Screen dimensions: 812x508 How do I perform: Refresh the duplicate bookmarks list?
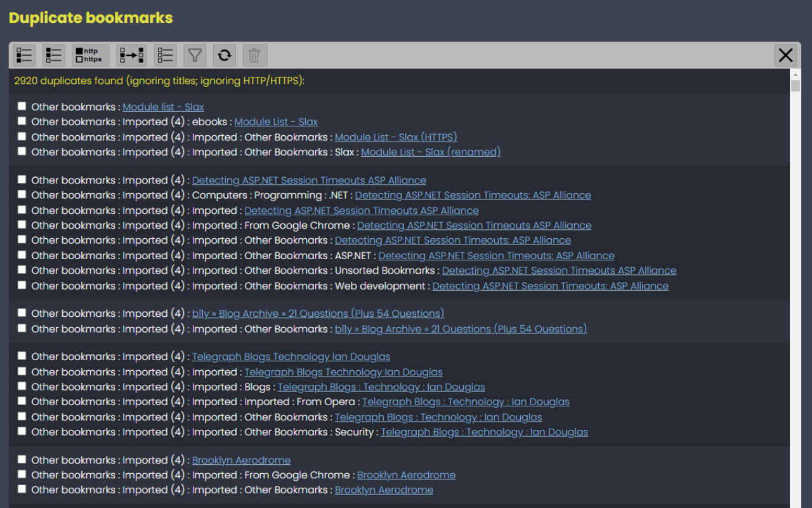[x=224, y=55]
